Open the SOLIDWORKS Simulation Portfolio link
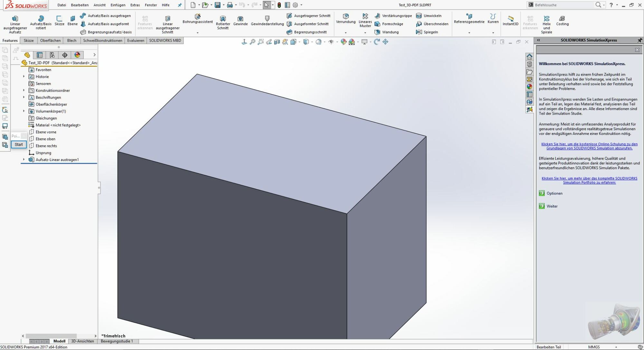644x350 pixels. (589, 180)
